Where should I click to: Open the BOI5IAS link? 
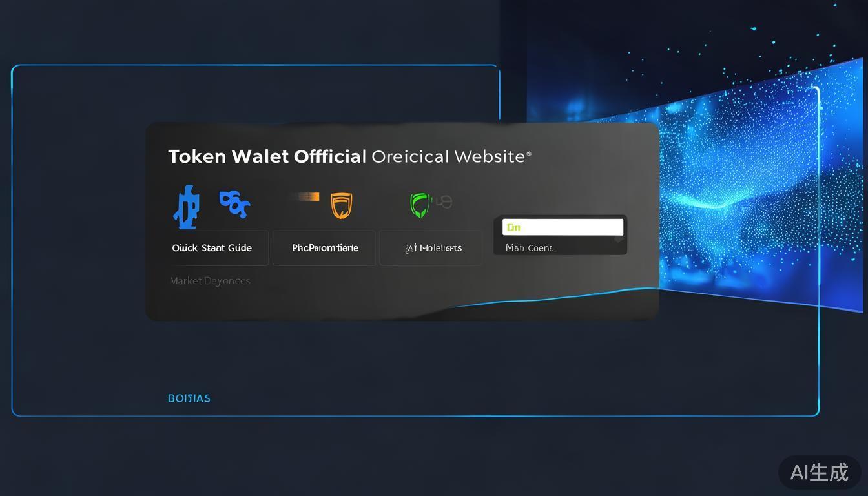(x=189, y=398)
